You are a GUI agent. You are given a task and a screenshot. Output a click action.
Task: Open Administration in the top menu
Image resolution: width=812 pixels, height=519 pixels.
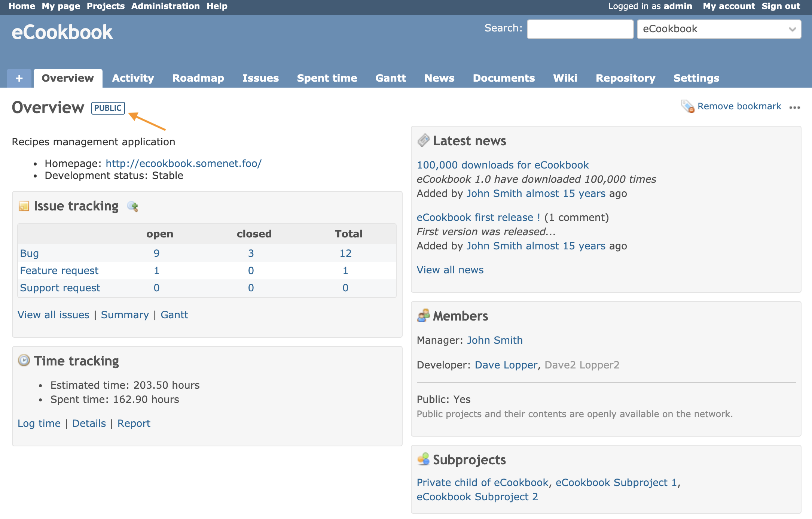tap(165, 6)
